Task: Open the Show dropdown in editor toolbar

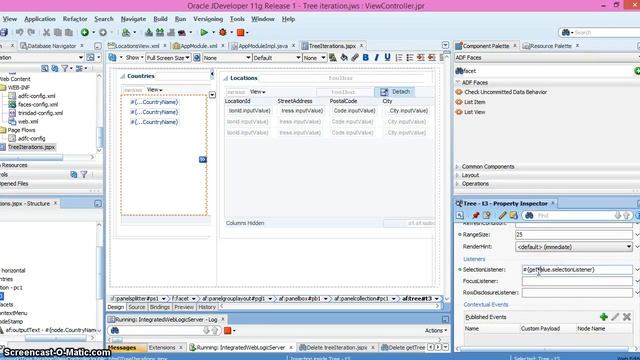Action: 134,58
